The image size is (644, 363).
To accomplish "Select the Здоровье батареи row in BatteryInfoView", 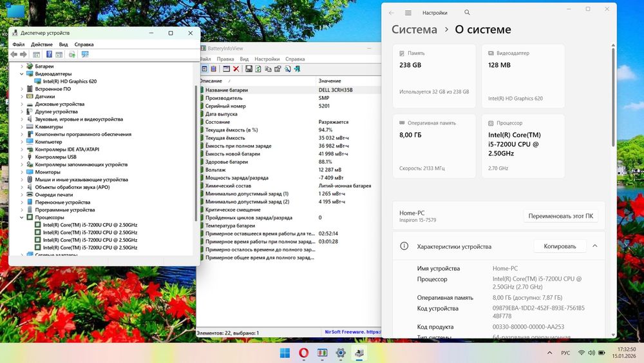I will (x=290, y=162).
